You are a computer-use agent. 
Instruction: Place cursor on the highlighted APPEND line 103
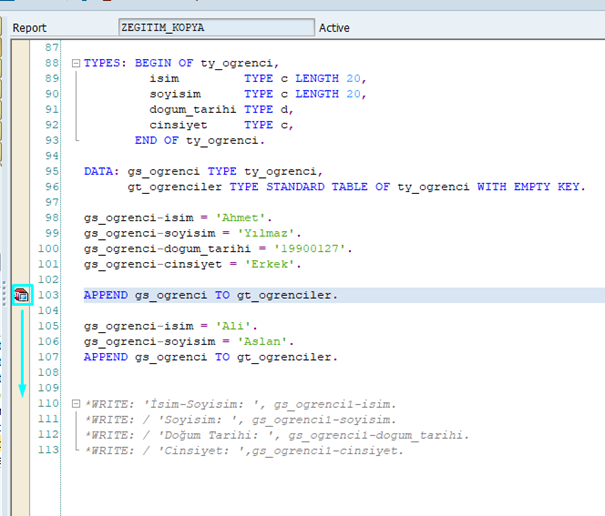point(210,295)
